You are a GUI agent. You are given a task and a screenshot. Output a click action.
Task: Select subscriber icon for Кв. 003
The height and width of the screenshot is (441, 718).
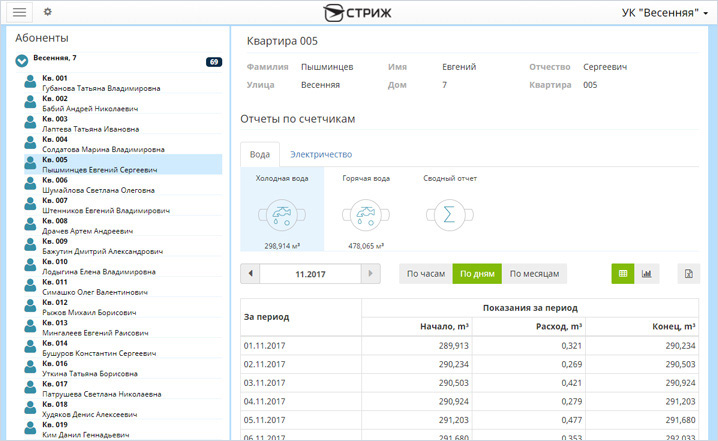[30, 123]
